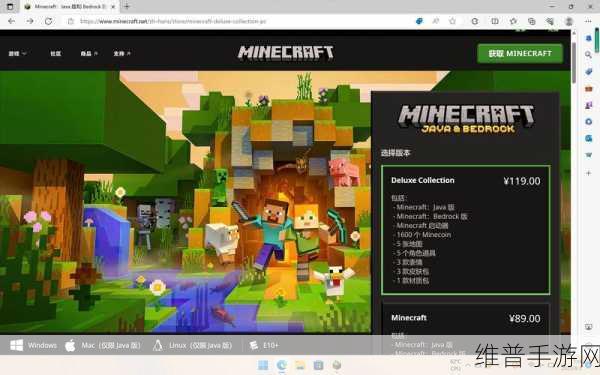Open the tab actions menu icon

[10, 7]
